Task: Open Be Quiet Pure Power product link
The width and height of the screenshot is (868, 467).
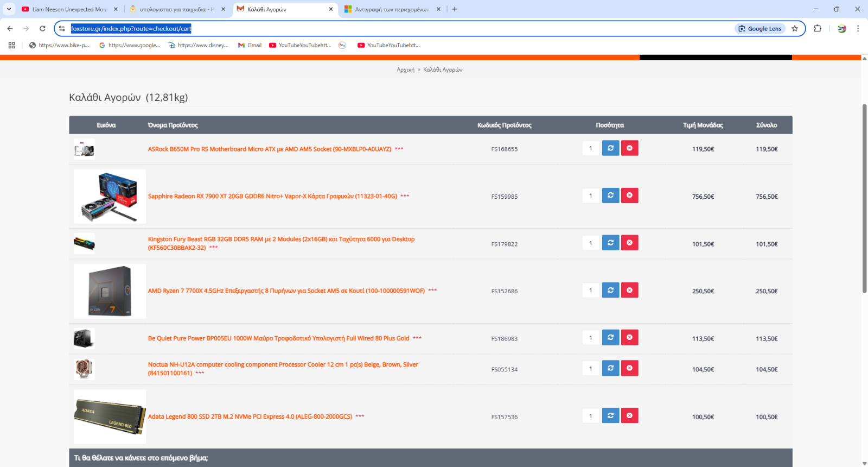Action: (x=279, y=338)
